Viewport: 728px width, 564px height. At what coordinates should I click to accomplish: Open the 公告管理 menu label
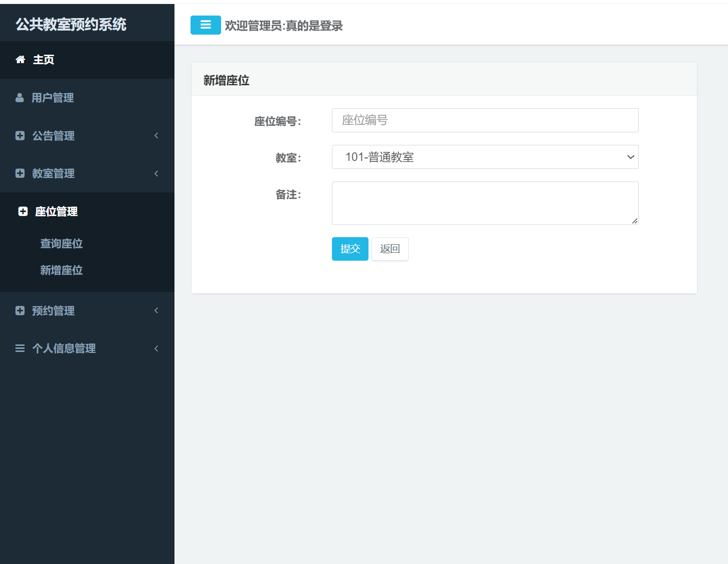coord(54,136)
